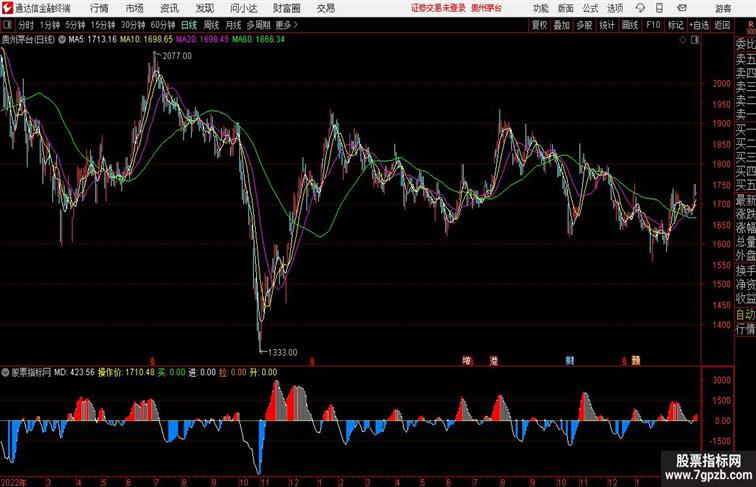This screenshot has height=487, width=756.
Task: Switch to the 周线 weekly tab
Action: [211, 25]
